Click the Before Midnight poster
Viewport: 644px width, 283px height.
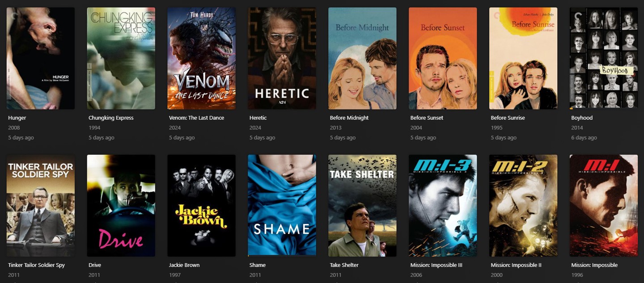362,58
